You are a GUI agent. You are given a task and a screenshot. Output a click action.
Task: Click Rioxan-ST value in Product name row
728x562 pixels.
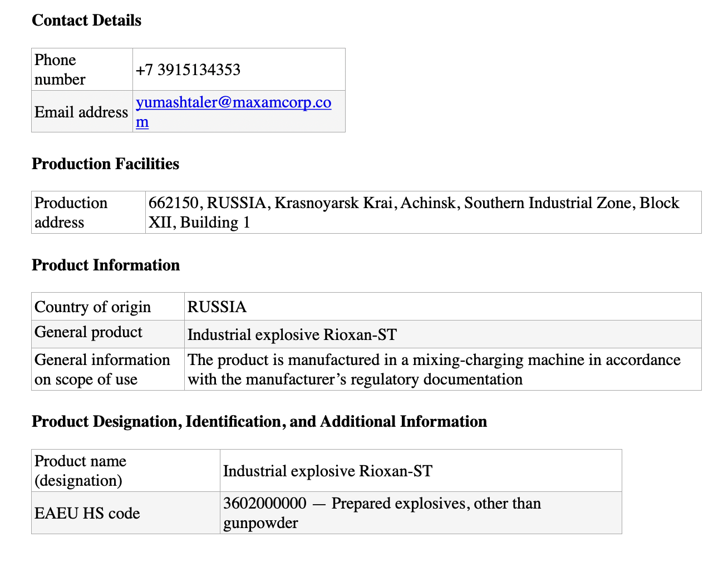pyautogui.click(x=328, y=471)
